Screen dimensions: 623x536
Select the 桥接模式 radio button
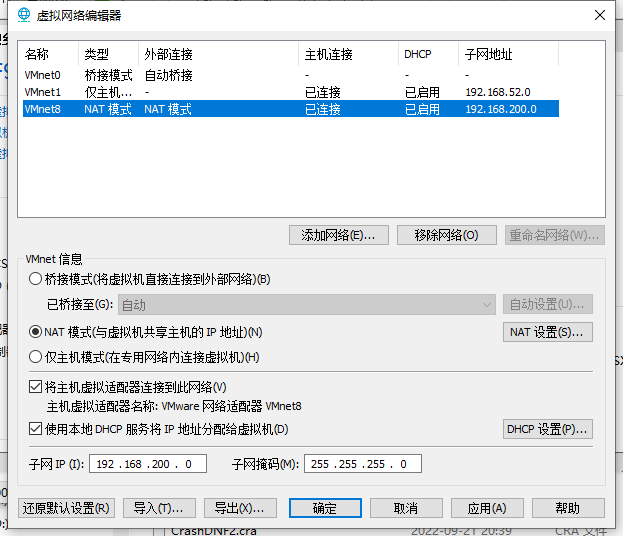coord(35,279)
